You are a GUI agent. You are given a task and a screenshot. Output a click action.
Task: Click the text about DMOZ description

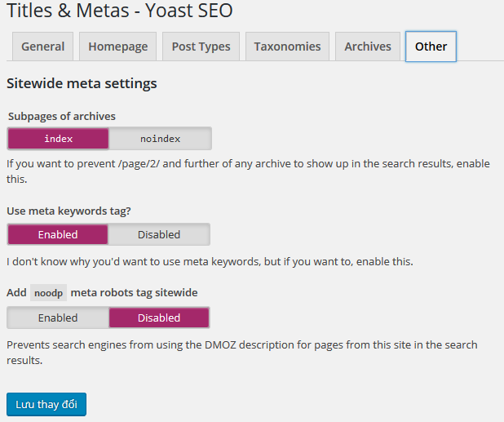coord(242,353)
